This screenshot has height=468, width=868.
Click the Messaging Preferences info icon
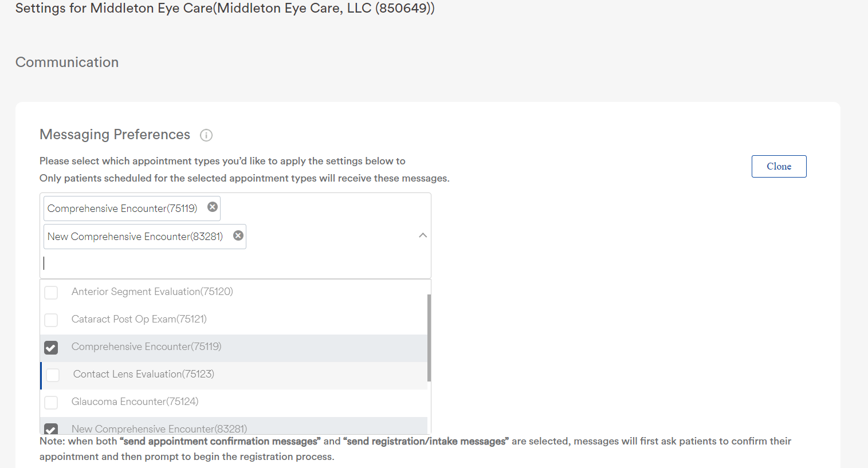[206, 135]
